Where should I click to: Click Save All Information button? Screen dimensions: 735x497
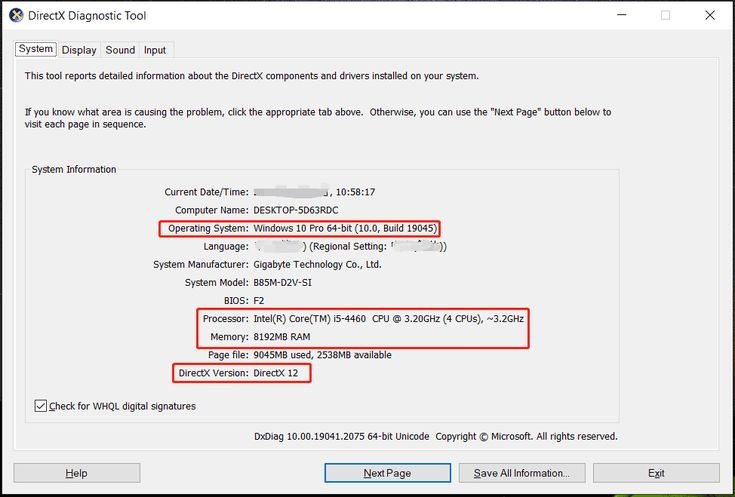click(521, 473)
